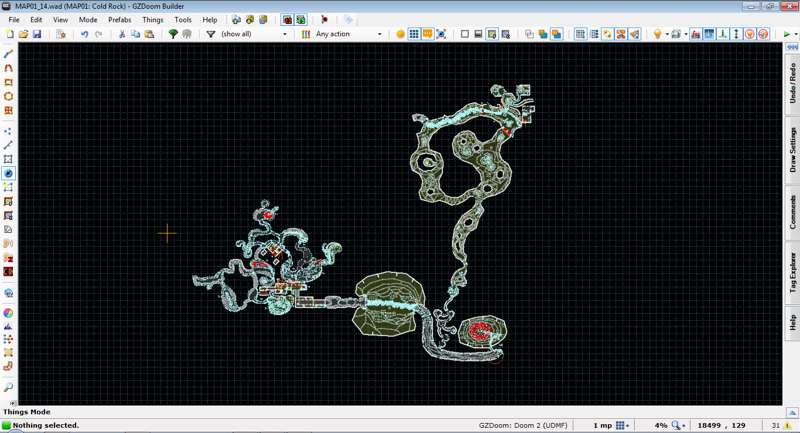Toggle the snap-to-grid orange circle button
This screenshot has width=800, height=433.
pos(401,34)
